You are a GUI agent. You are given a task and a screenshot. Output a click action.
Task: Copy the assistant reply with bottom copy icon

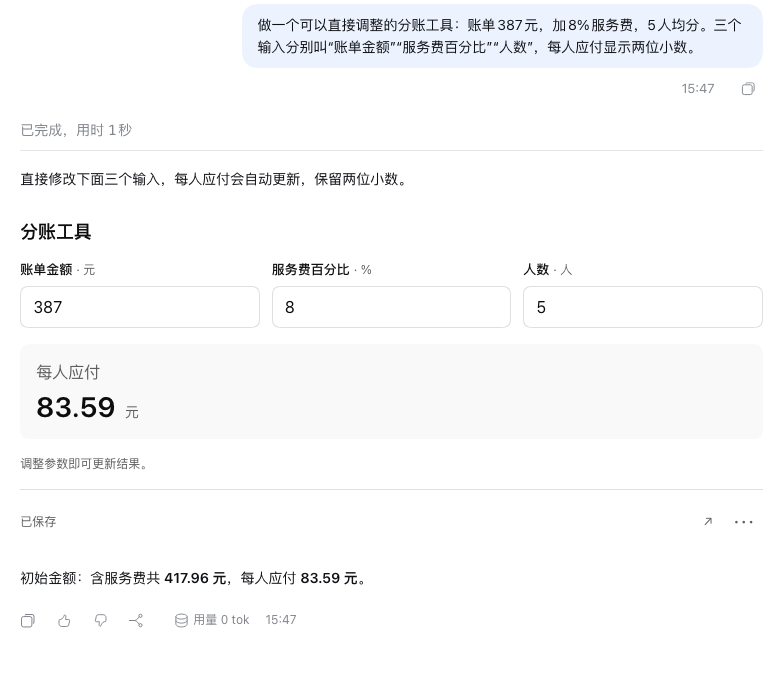tap(28, 621)
